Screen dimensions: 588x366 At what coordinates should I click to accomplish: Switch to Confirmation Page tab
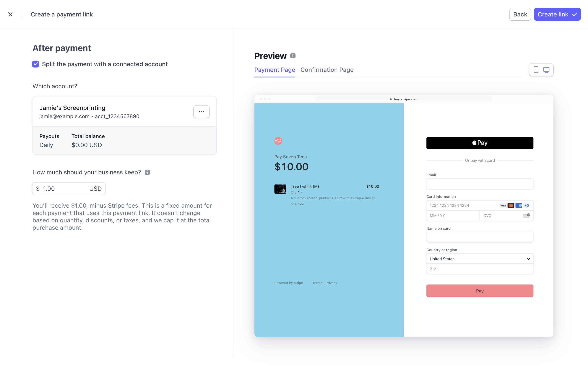[327, 70]
